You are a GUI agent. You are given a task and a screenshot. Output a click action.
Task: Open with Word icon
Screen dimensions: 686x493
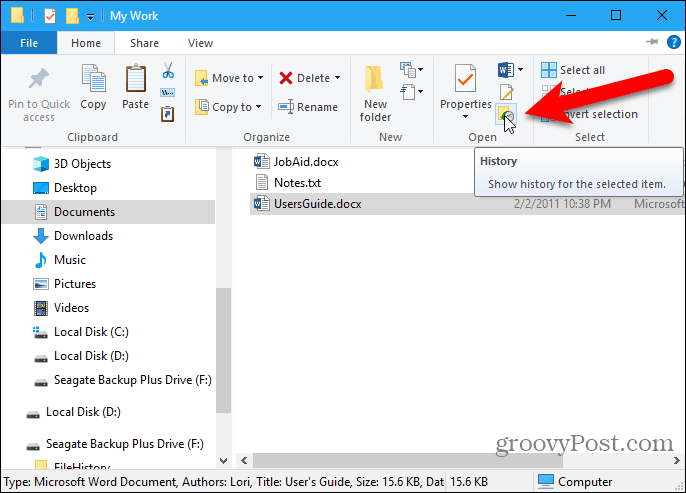click(505, 70)
